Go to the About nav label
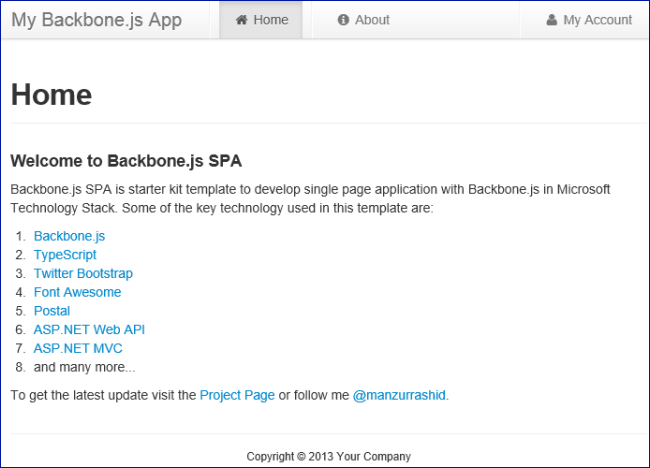The height and width of the screenshot is (468, 650). (372, 19)
